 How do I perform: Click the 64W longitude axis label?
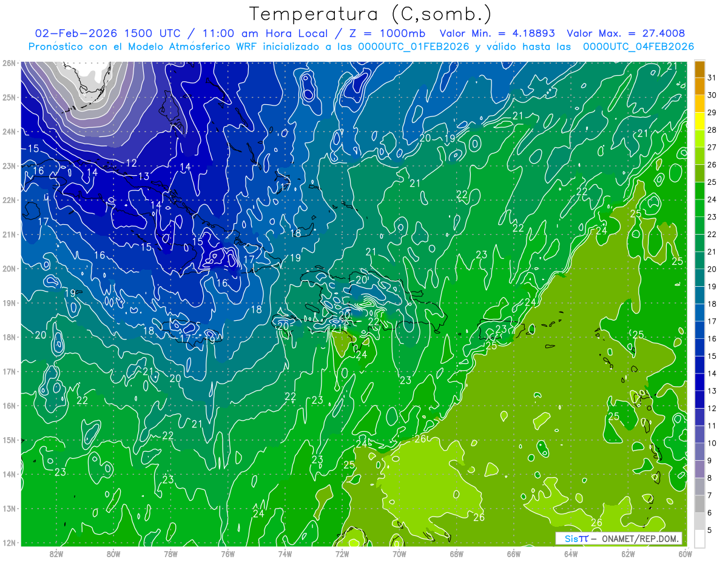pyautogui.click(x=571, y=554)
